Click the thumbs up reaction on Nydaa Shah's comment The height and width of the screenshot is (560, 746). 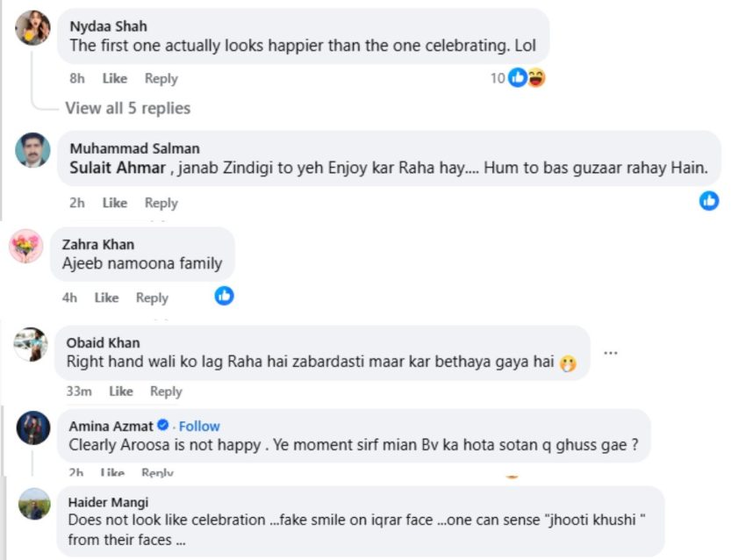(515, 78)
